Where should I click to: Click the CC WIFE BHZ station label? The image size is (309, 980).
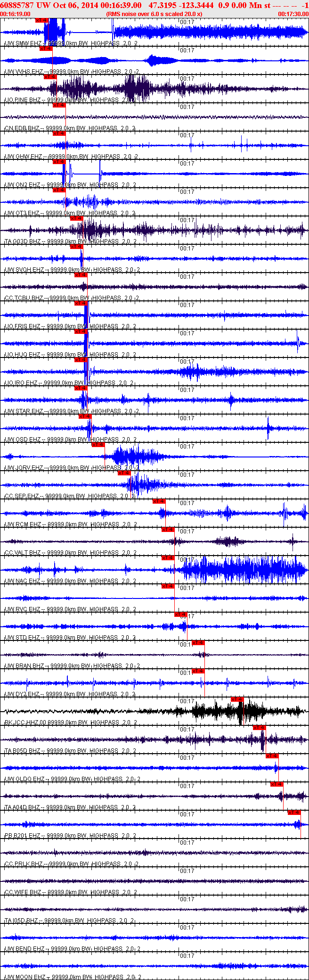tap(71, 892)
